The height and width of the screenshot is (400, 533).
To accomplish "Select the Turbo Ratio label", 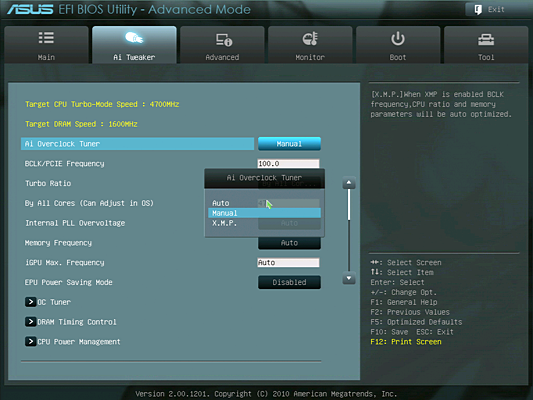I will click(48, 183).
